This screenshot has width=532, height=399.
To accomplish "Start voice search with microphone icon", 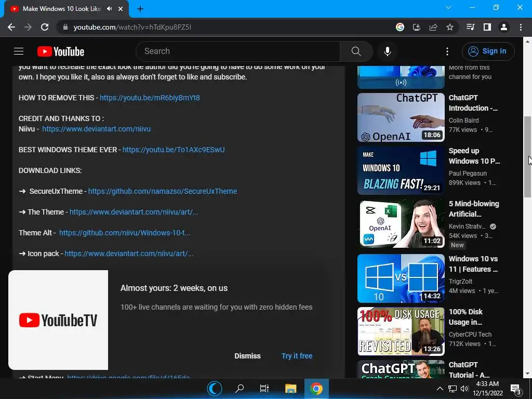I will tap(388, 51).
